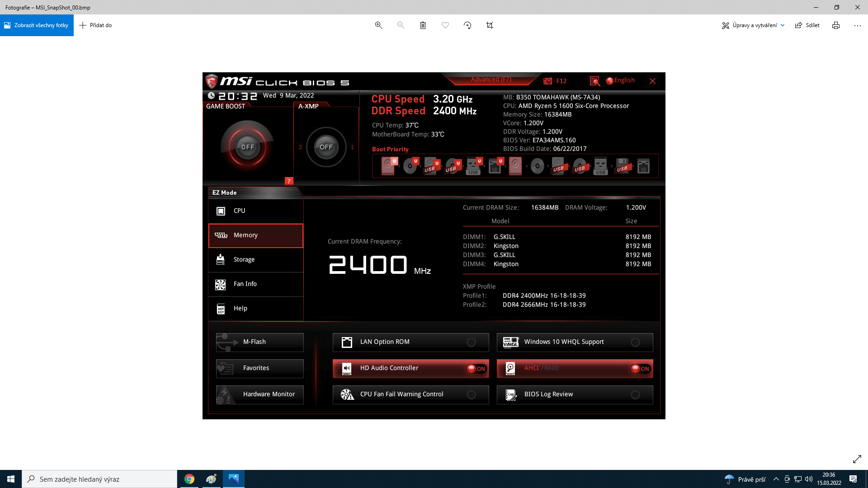Screen dimensions: 868x488
Task: Add photo to favorites heart icon
Action: pyautogui.click(x=445, y=25)
